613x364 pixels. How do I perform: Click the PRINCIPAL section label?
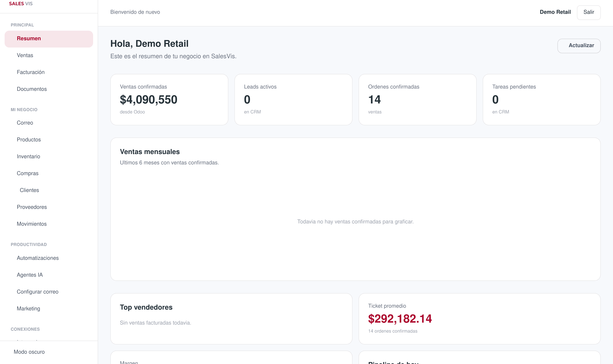22,25
